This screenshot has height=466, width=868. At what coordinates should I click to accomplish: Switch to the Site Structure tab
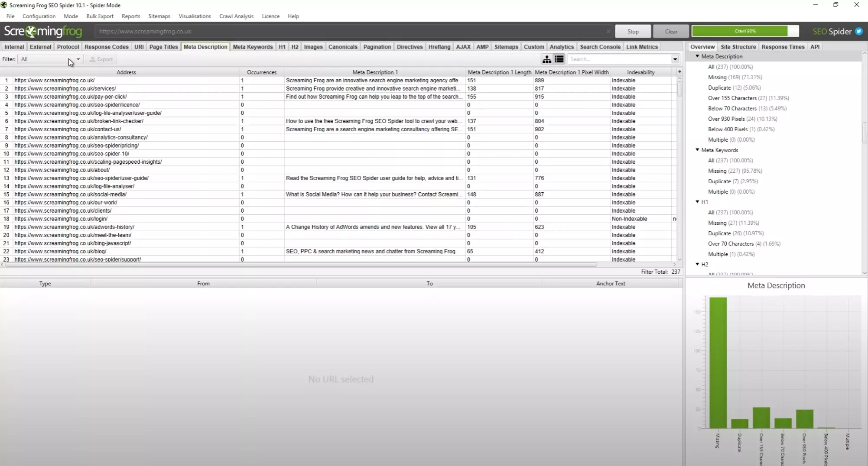coord(738,47)
